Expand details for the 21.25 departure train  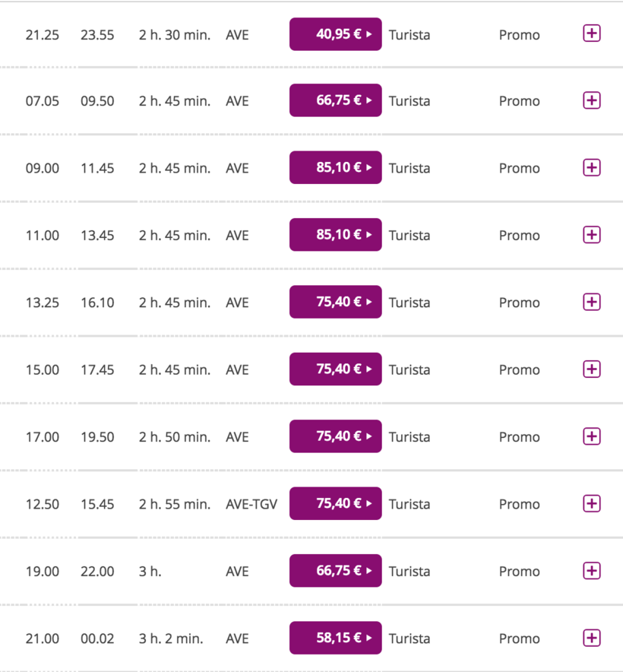pos(591,33)
